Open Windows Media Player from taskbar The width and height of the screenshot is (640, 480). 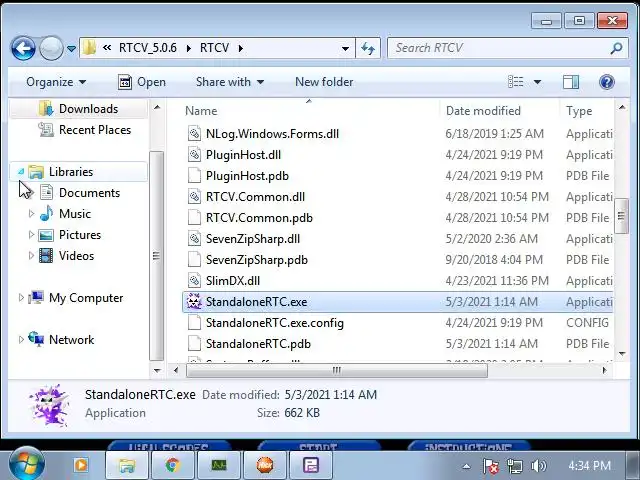tap(80, 465)
